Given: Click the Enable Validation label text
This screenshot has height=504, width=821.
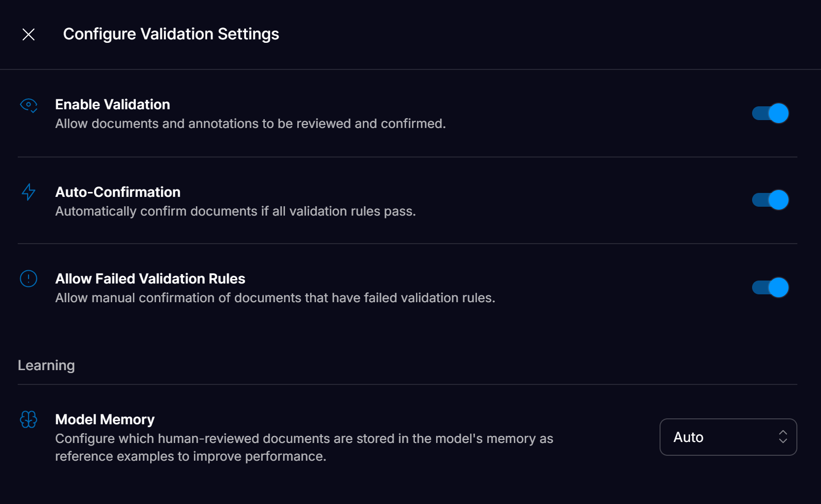Looking at the screenshot, I should [112, 104].
